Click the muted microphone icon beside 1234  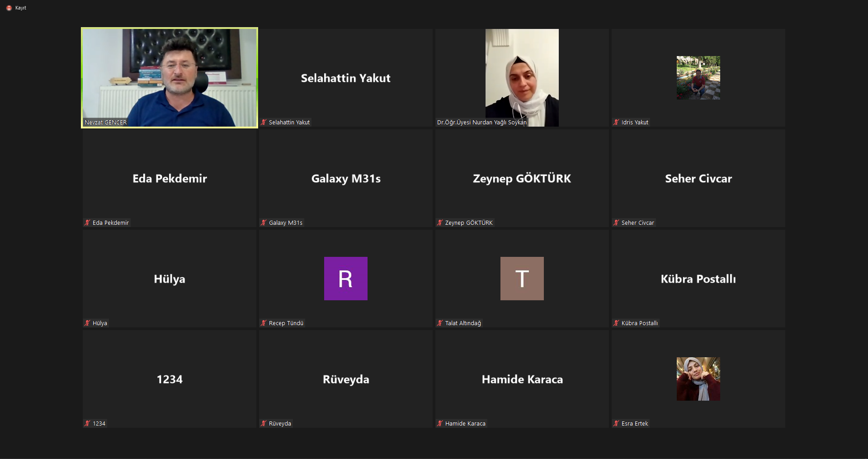point(87,423)
